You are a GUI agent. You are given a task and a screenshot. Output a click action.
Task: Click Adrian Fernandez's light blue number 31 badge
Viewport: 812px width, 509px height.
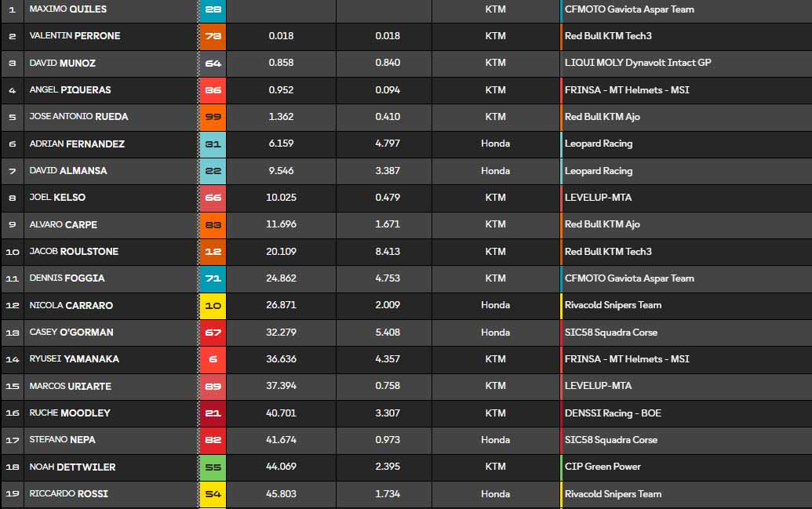[212, 144]
